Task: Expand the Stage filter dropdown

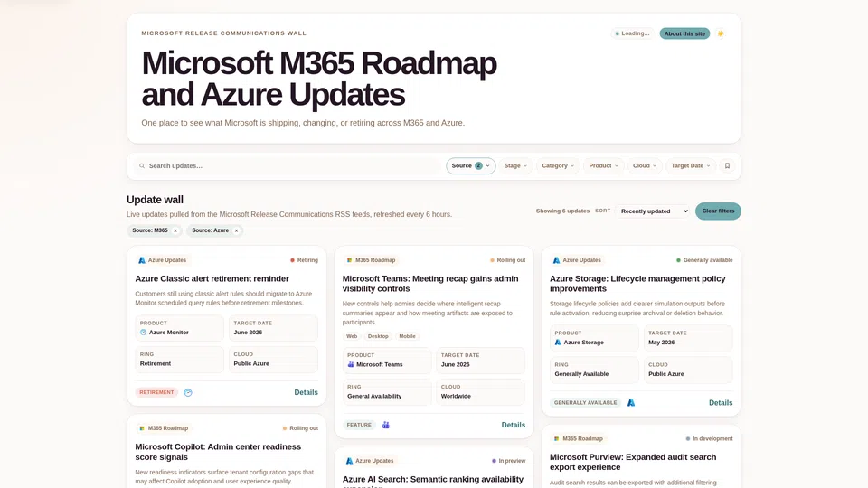Action: pos(515,166)
